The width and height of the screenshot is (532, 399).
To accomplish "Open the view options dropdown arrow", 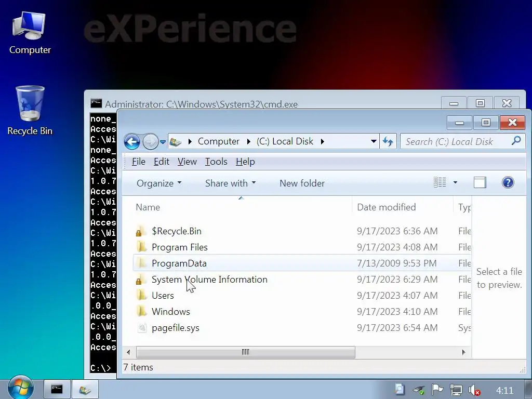I will point(455,182).
